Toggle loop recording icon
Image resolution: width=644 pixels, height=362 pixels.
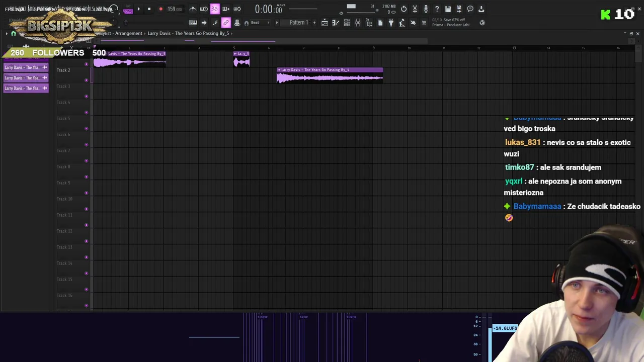pos(237,9)
